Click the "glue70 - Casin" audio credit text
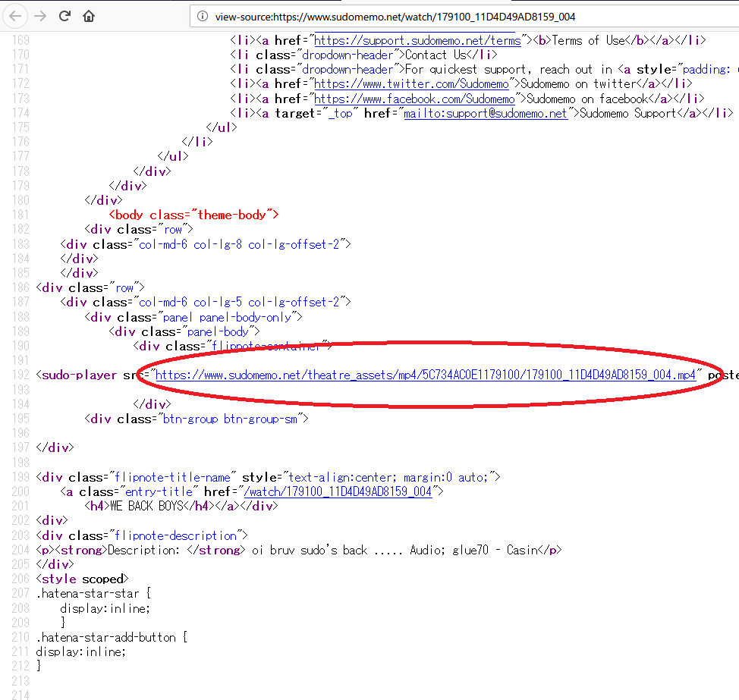Screen dimensions: 739x700 pos(495,550)
